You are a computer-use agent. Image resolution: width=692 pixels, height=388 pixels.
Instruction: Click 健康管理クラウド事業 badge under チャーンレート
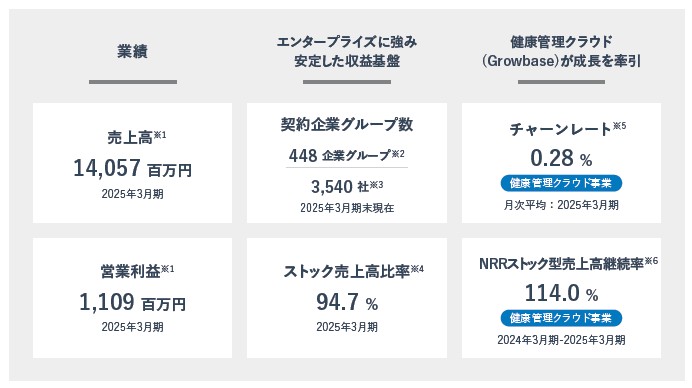click(561, 183)
